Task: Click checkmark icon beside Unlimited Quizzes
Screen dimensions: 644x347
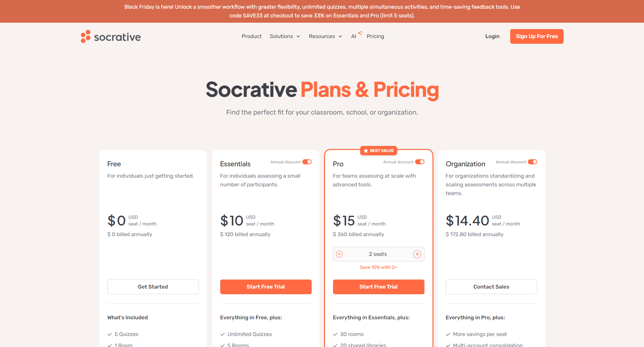Action: [223, 334]
